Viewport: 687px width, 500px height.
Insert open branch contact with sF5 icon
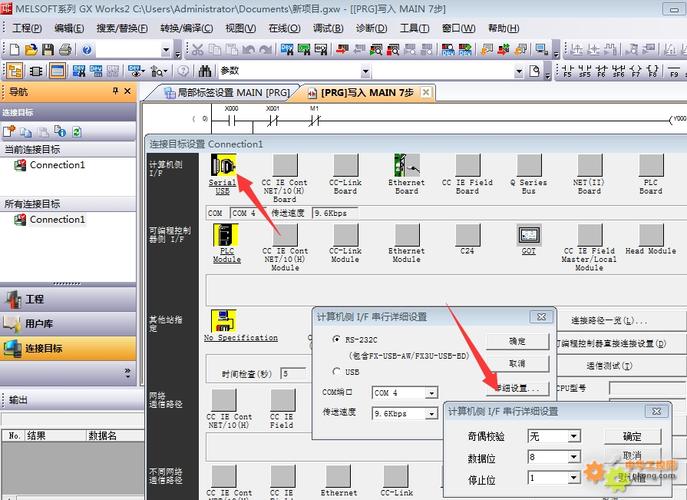(584, 71)
